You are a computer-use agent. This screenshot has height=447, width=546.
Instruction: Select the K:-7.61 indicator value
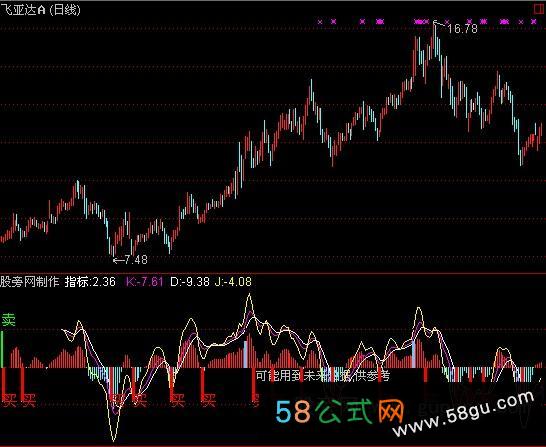(145, 282)
